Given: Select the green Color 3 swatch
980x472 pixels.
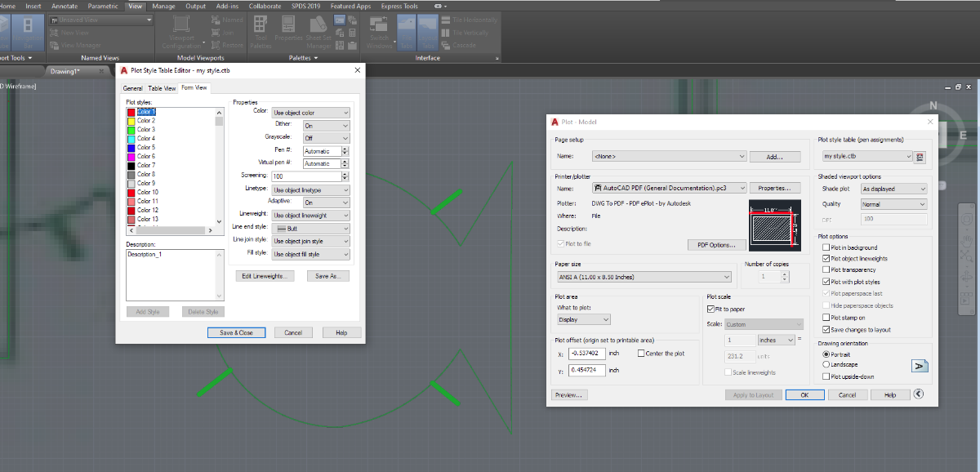Looking at the screenshot, I should pos(131,129).
